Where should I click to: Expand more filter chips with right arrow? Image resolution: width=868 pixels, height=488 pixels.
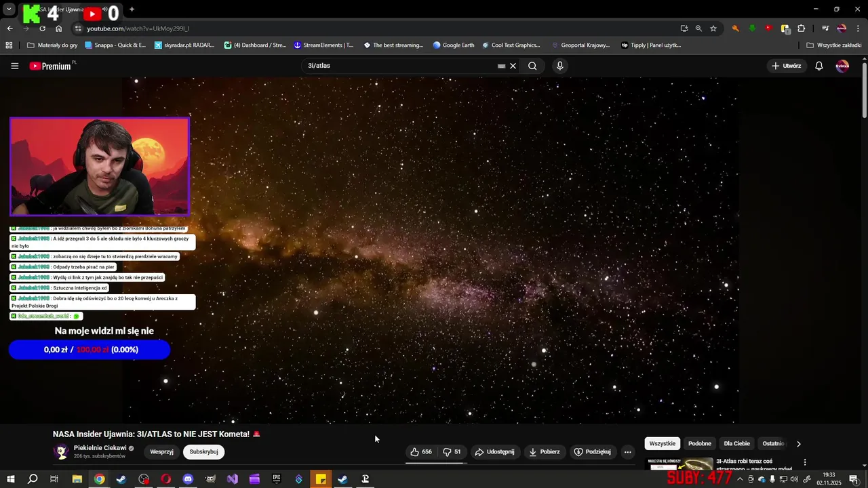798,444
